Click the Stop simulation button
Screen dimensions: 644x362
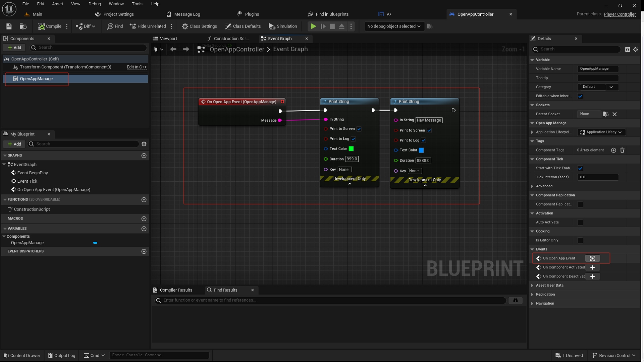point(332,26)
